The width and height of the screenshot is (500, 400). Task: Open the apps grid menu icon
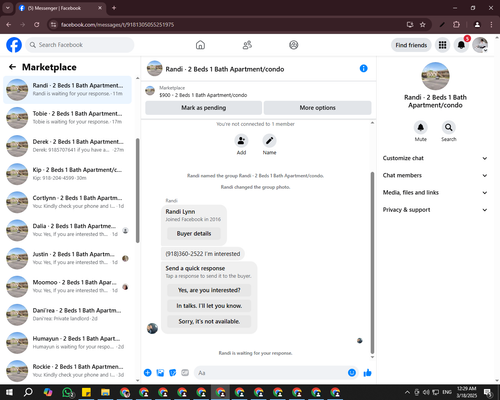click(x=442, y=45)
